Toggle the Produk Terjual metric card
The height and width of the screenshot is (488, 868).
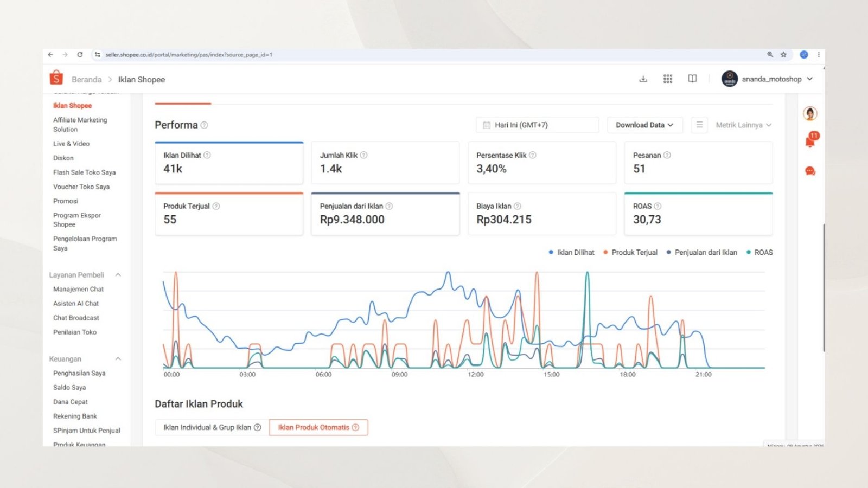coord(229,214)
